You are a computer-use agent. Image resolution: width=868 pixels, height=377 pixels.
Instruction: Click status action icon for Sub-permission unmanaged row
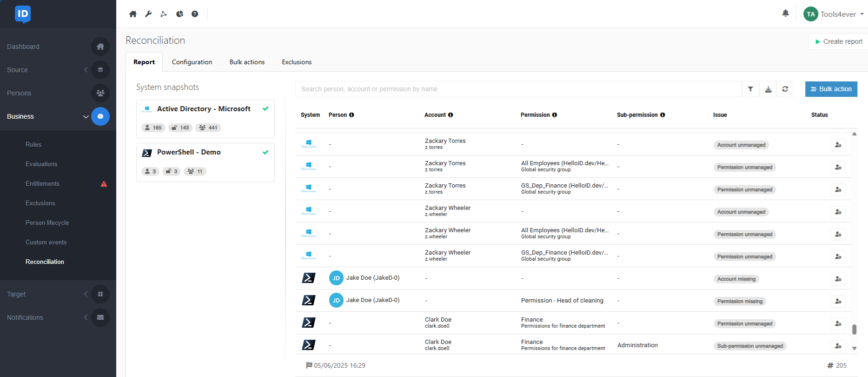pos(838,346)
